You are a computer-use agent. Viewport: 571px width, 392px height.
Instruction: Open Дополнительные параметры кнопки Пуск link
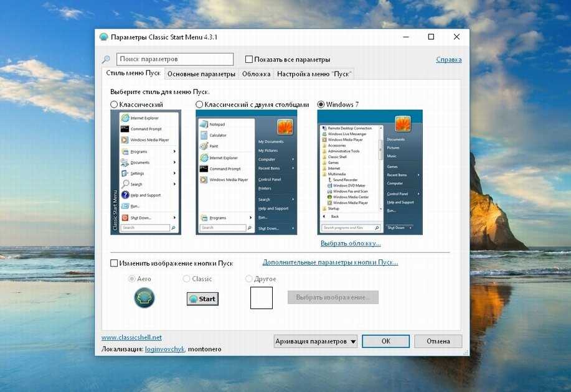tap(330, 262)
